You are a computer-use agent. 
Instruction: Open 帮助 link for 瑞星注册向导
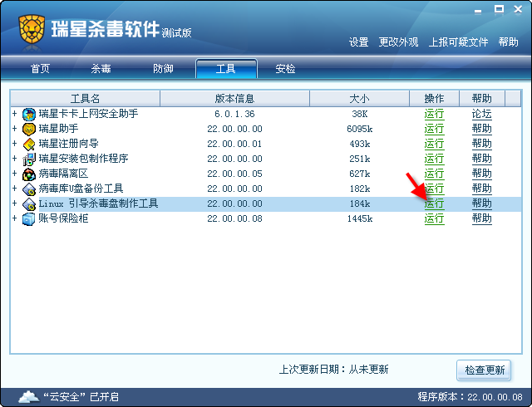481,144
